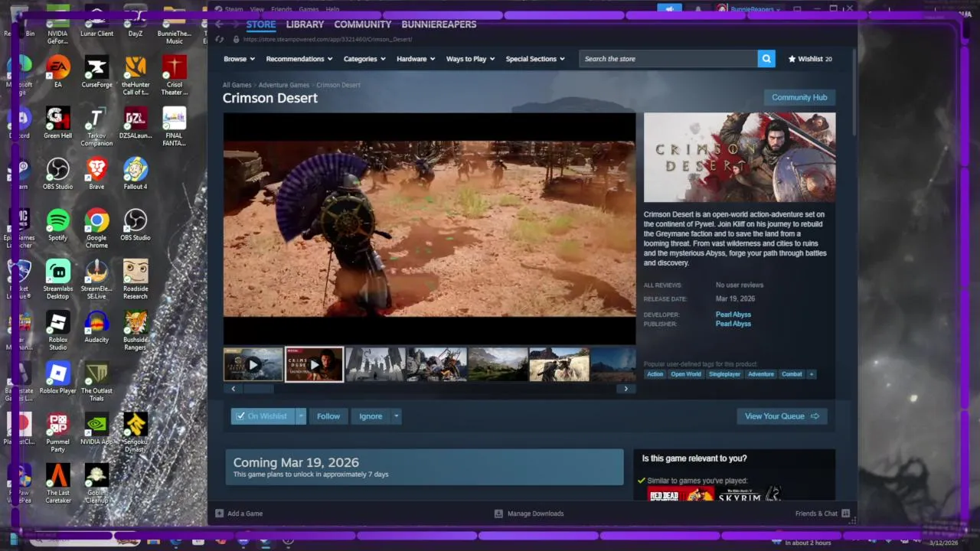
Task: Click the Steam back navigation arrow
Action: tap(218, 24)
